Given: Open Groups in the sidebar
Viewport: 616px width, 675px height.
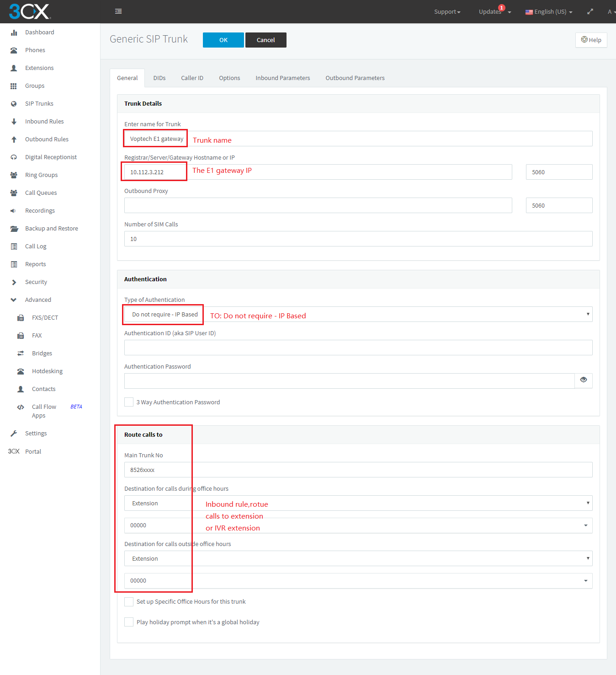Looking at the screenshot, I should pyautogui.click(x=35, y=86).
